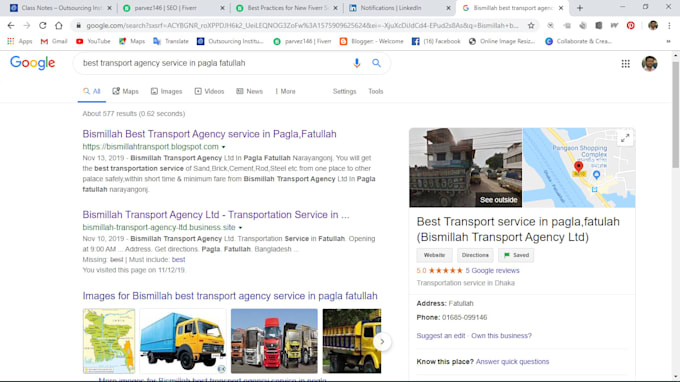Viewport: 680px width, 382px height.
Task: Open Collaborate & Create bookmark
Action: point(579,41)
